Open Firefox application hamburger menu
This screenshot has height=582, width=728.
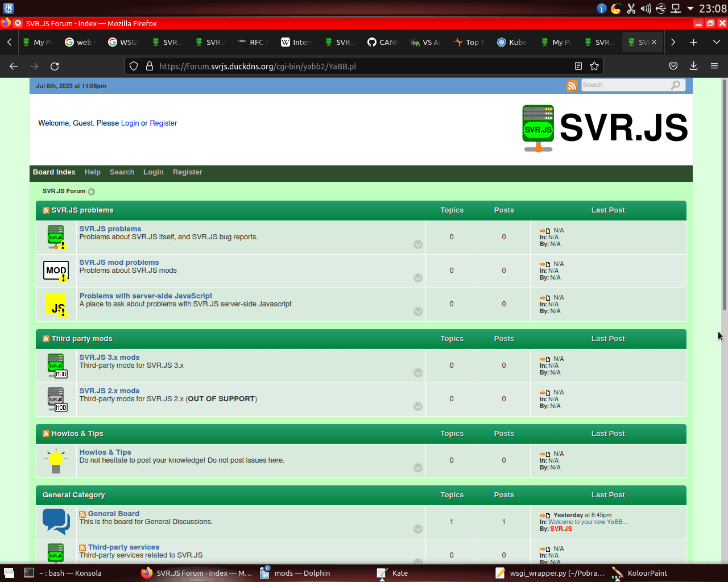pos(714,66)
